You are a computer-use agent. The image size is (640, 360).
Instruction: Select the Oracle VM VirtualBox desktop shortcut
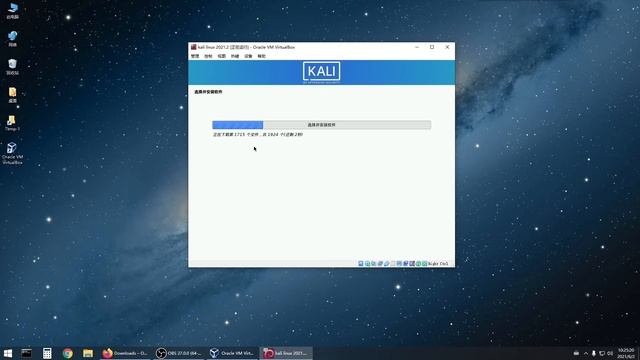(12, 153)
